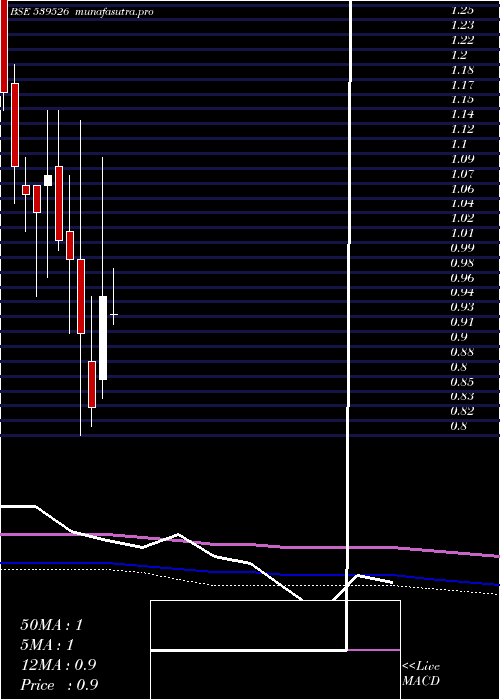Click the 0.93 price axis label
Screen dimensions: 500x700
click(462, 307)
